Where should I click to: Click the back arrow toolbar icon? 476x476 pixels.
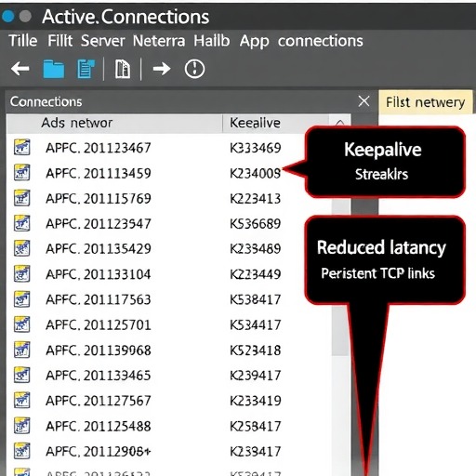point(20,69)
